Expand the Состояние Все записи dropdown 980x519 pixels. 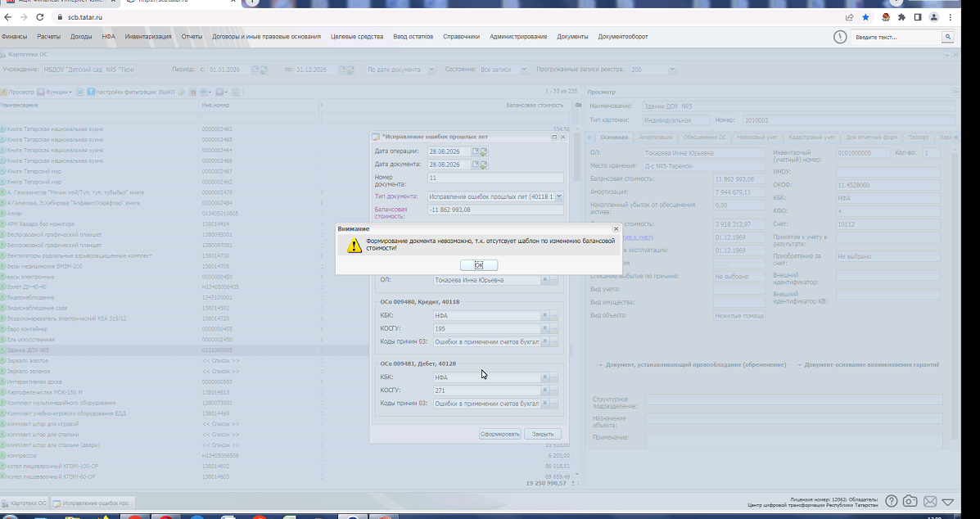[x=524, y=70]
